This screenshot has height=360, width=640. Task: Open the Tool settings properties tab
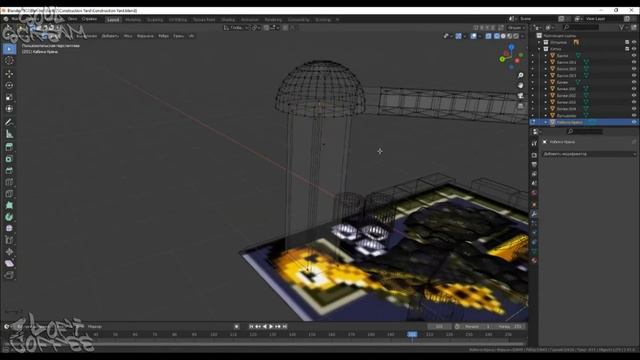coord(534,143)
